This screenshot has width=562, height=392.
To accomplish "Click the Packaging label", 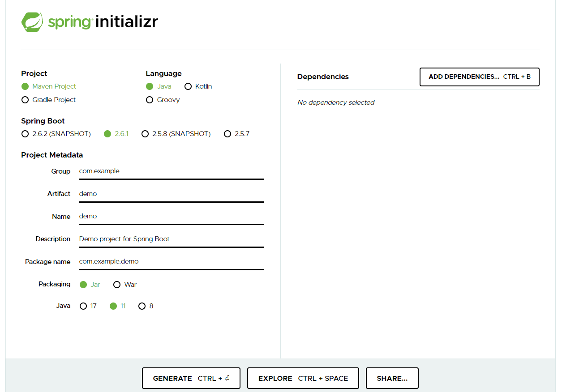I will point(55,284).
